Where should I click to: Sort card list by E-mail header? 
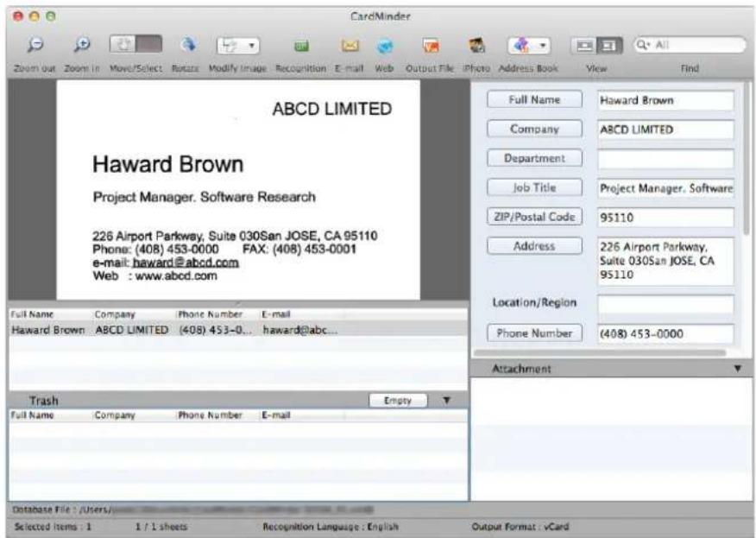click(x=276, y=314)
